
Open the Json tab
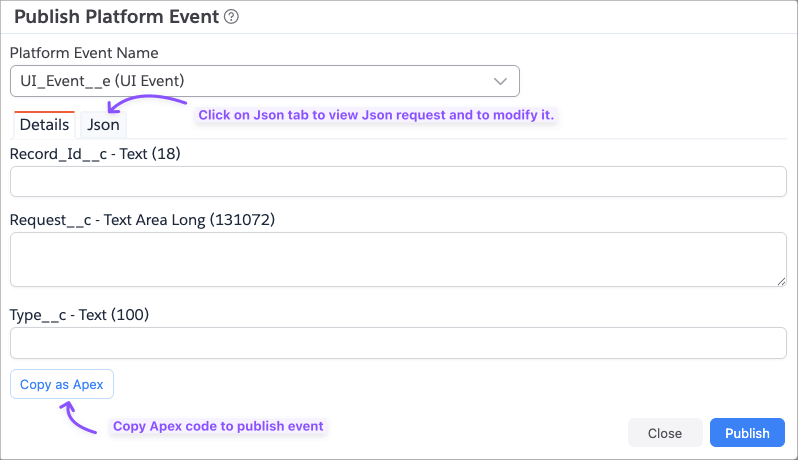point(103,125)
